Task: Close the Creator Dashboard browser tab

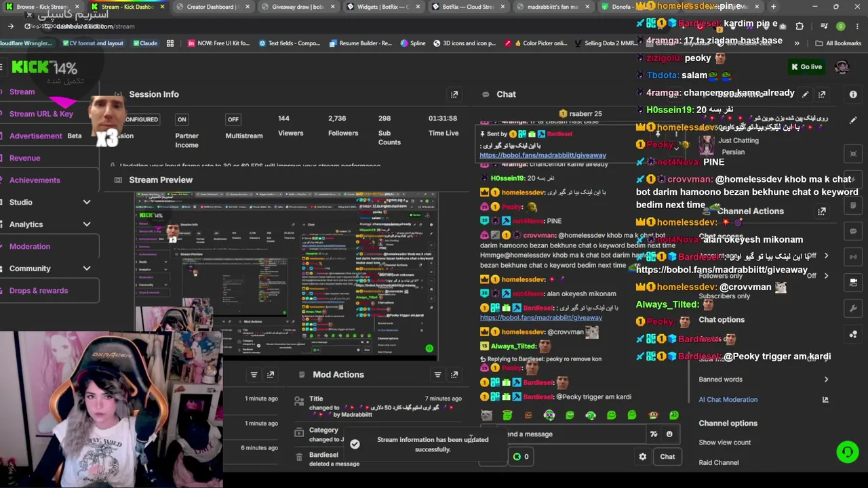Action: 247,7
